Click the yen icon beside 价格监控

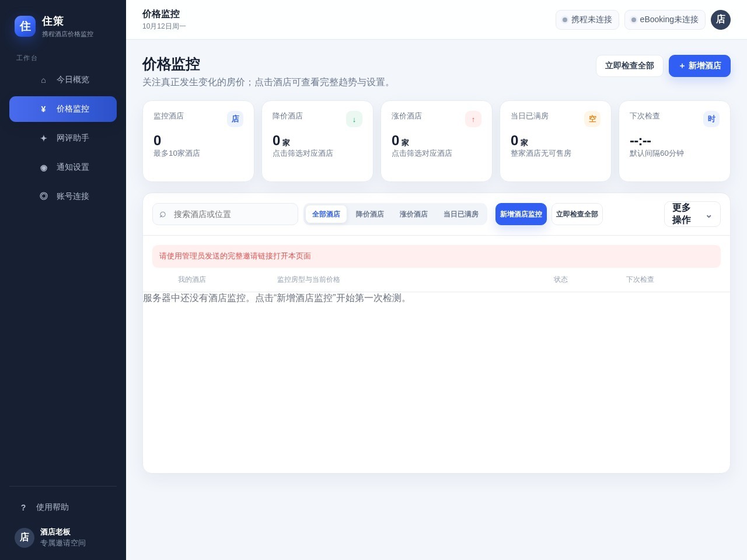pyautogui.click(x=43, y=109)
